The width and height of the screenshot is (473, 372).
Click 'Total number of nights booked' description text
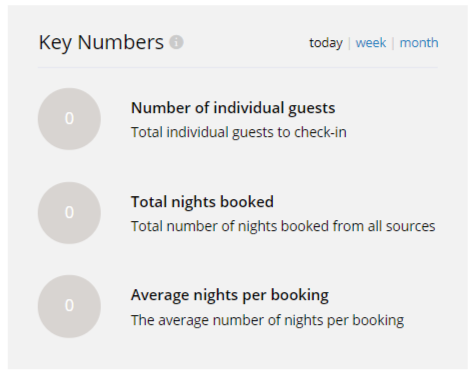pyautogui.click(x=283, y=226)
